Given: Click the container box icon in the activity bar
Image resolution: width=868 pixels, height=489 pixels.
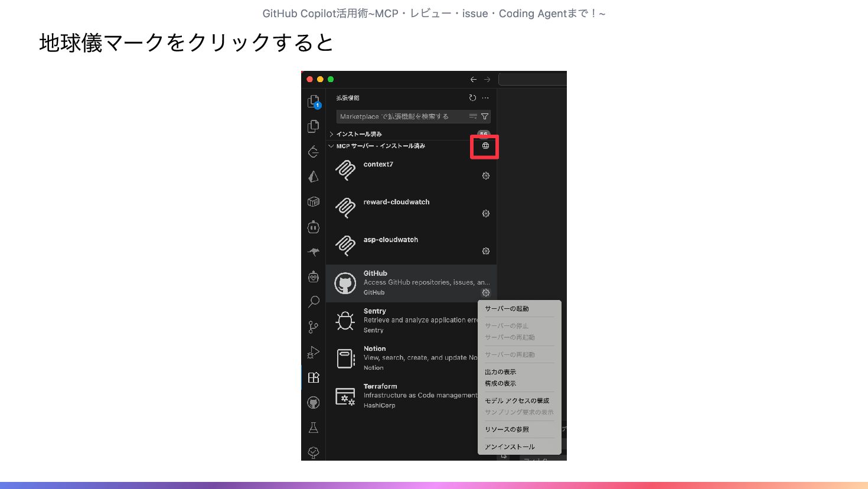Looking at the screenshot, I should [x=314, y=202].
